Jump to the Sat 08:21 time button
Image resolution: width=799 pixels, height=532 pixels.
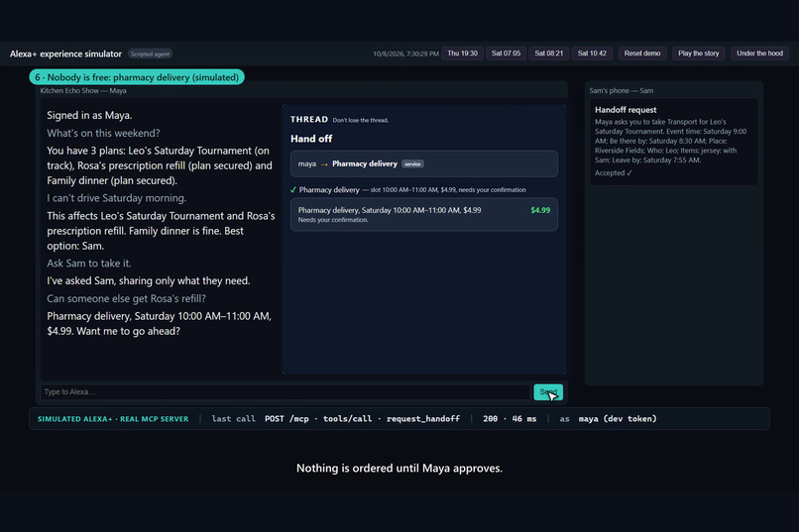(549, 53)
